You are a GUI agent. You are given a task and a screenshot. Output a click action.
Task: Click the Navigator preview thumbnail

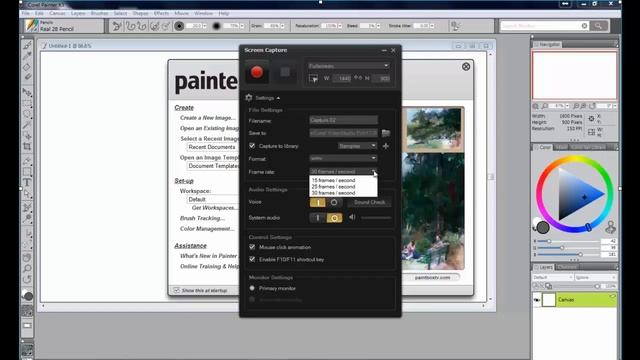[574, 75]
